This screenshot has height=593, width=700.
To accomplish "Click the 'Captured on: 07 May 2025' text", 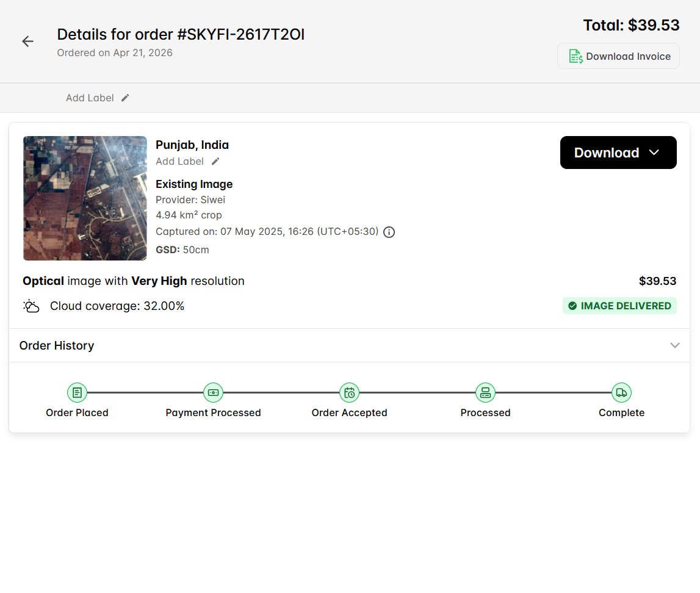I will (x=267, y=232).
